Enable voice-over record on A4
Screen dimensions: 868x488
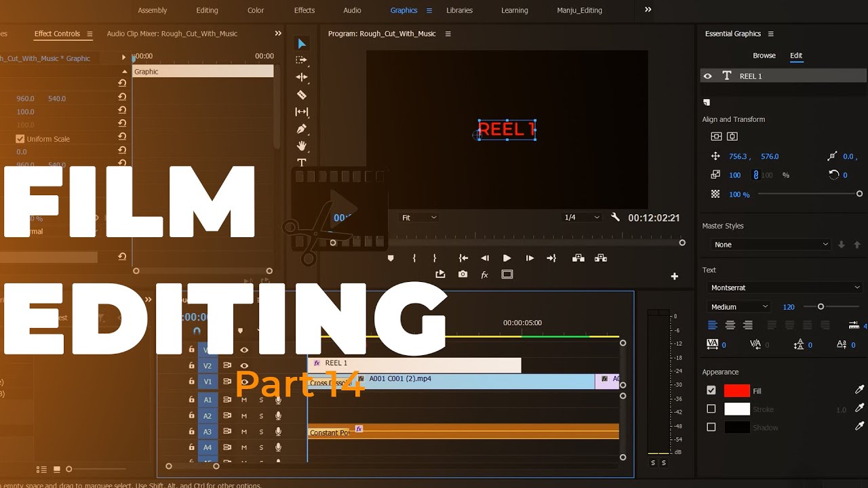(278, 447)
